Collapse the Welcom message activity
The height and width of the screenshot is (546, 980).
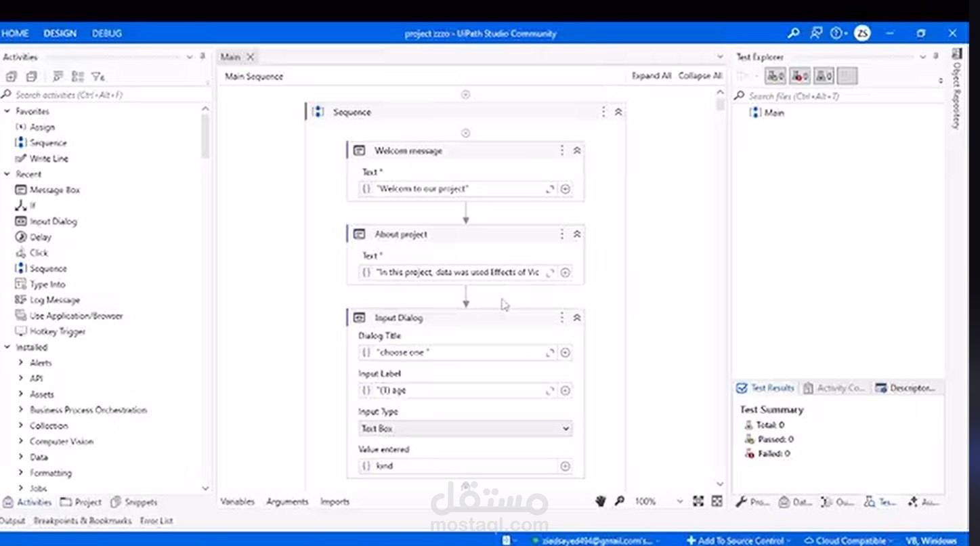click(577, 150)
